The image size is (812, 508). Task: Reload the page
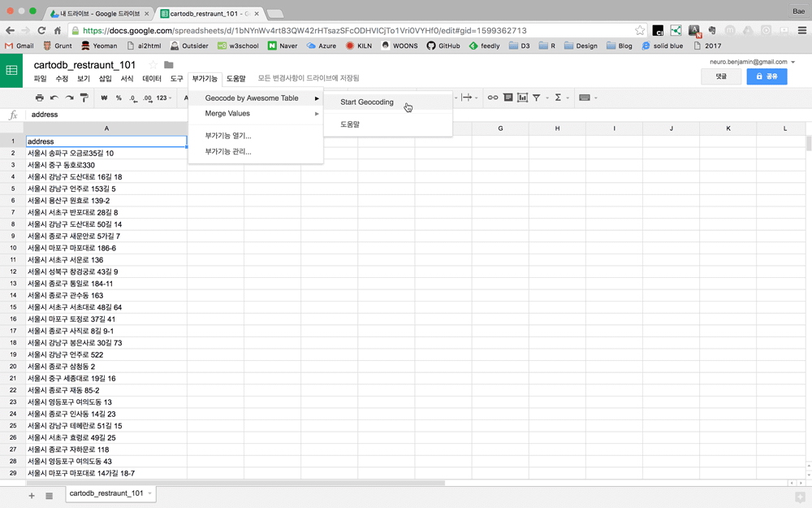[41, 31]
